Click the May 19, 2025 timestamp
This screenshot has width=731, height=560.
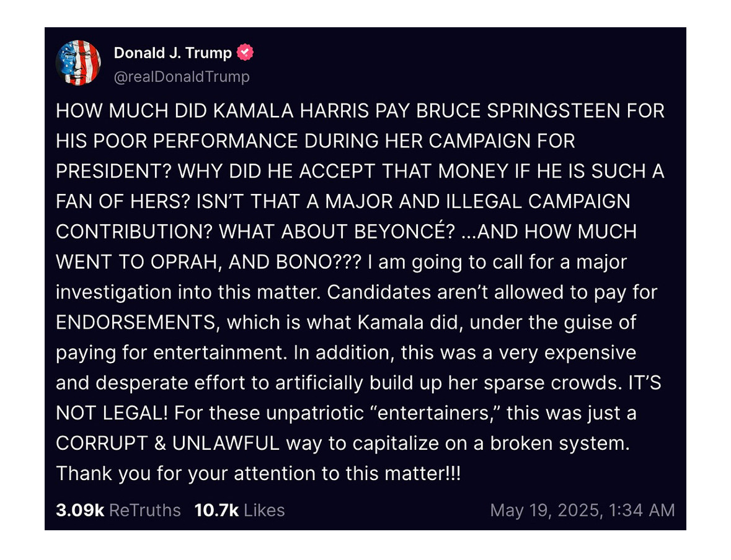[582, 510]
